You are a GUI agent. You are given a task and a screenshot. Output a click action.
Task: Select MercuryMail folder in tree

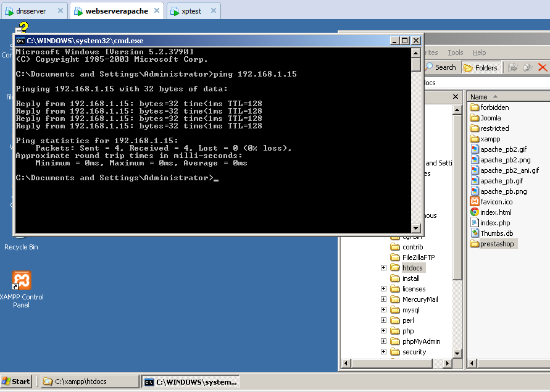coord(414,299)
